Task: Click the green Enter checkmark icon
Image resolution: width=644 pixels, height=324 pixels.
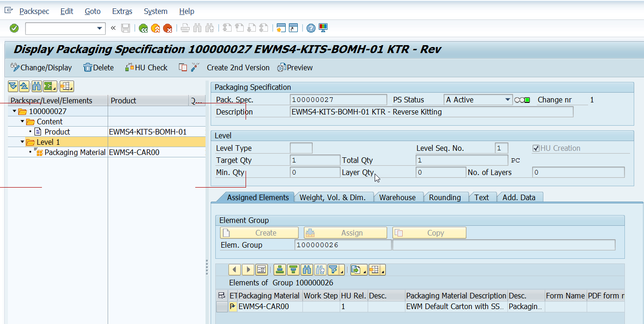Action: 14,28
